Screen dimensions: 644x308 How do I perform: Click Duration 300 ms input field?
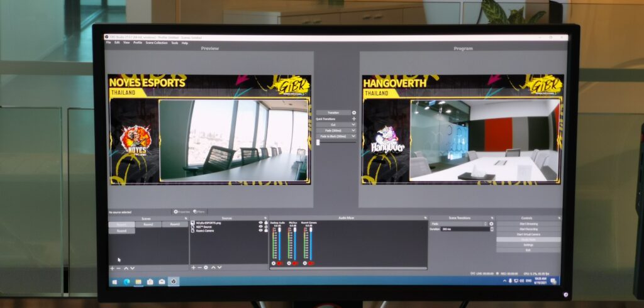464,229
